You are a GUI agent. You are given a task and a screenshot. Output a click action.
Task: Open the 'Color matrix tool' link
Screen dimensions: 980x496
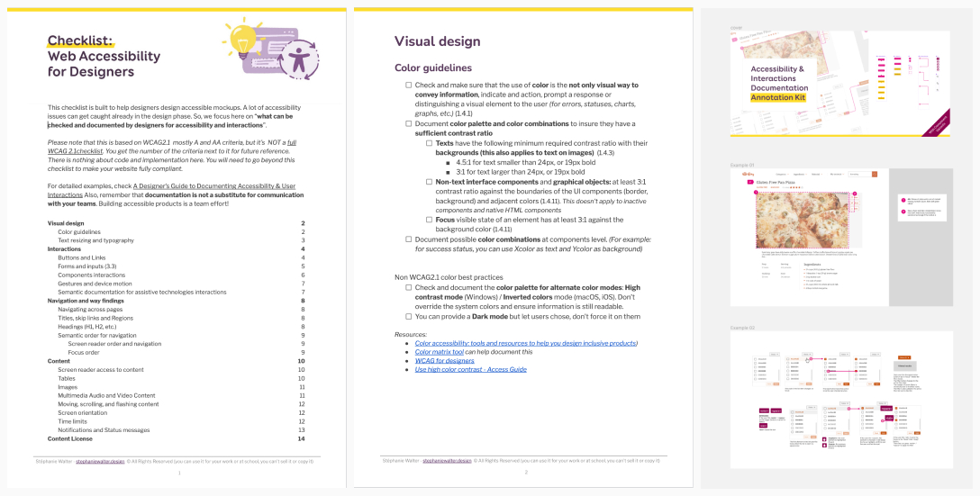tap(440, 352)
